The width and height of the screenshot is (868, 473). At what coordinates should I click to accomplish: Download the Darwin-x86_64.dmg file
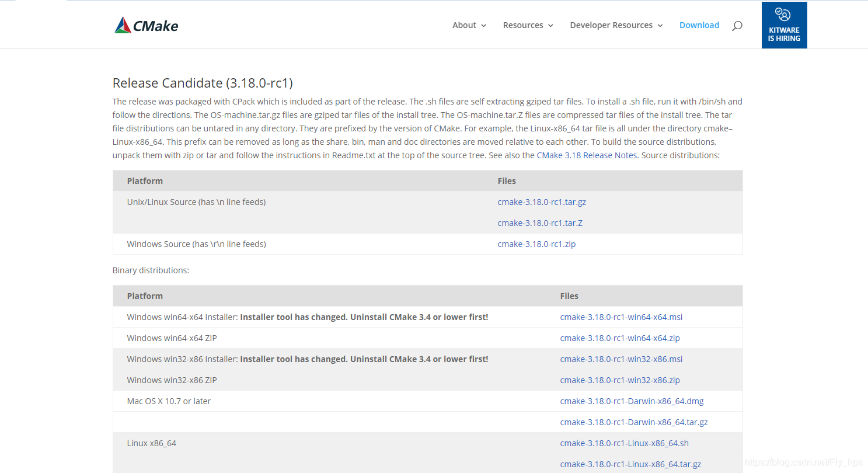coord(632,401)
